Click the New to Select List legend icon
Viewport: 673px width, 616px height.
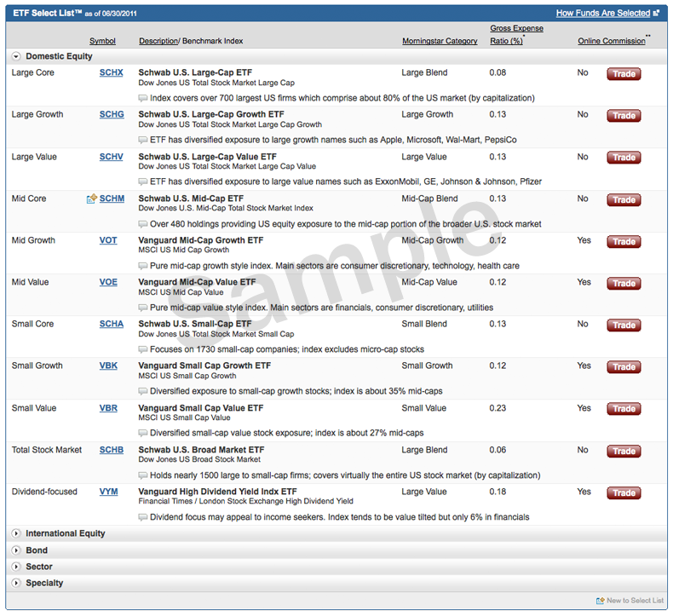(600, 601)
